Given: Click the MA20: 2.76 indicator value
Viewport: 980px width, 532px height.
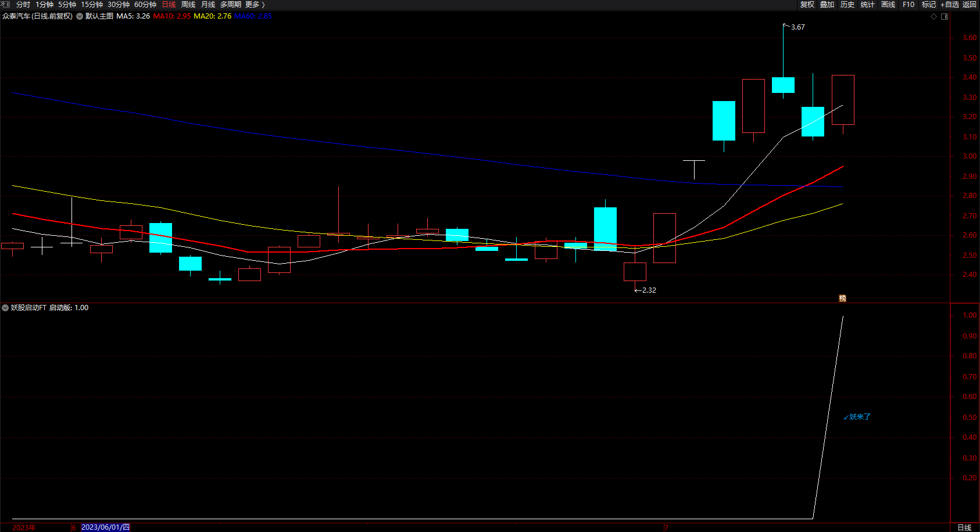Looking at the screenshot, I should [x=213, y=16].
